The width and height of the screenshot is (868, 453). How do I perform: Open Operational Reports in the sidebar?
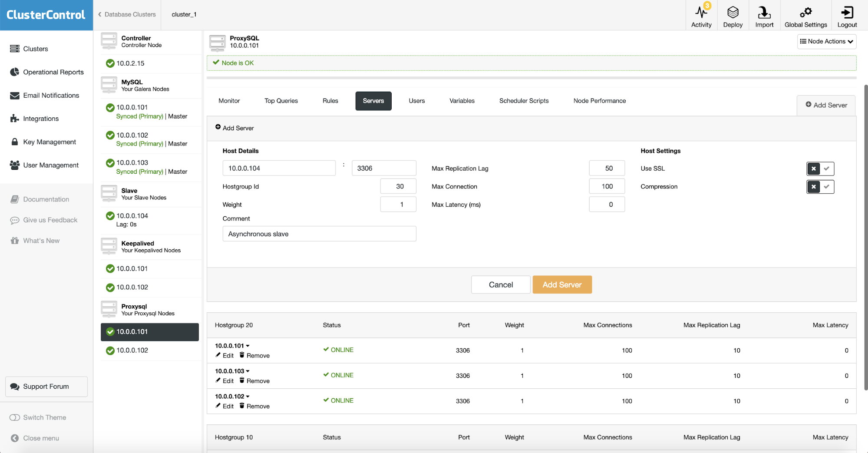click(47, 72)
